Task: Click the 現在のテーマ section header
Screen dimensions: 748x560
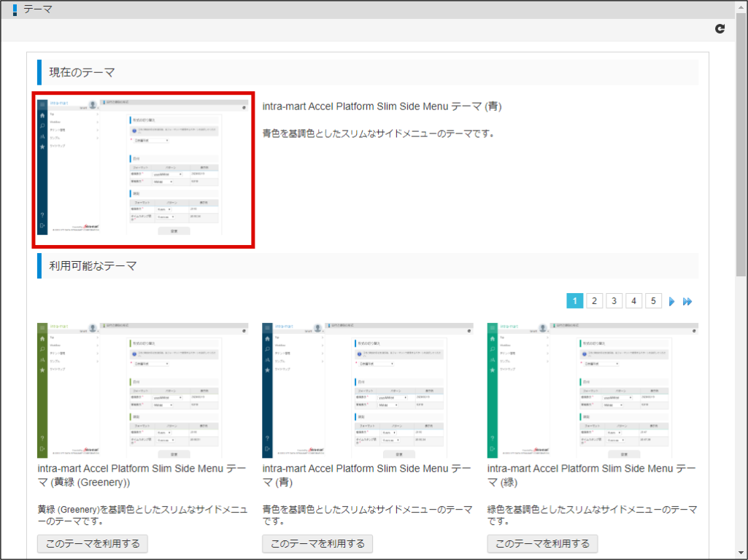Action: (82, 72)
